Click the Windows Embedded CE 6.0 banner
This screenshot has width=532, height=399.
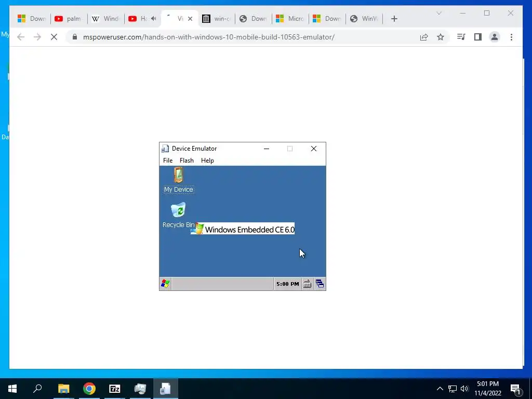click(243, 229)
